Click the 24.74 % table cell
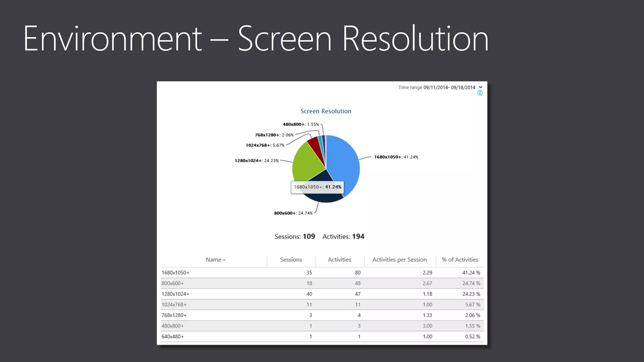 click(471, 283)
